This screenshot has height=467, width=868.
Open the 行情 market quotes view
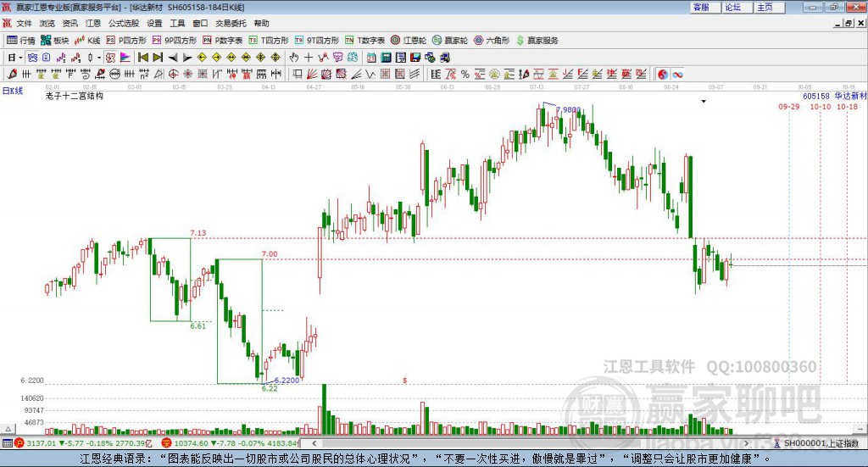(x=20, y=41)
